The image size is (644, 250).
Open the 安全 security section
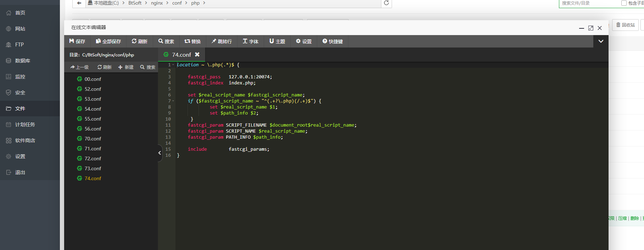click(x=30, y=93)
